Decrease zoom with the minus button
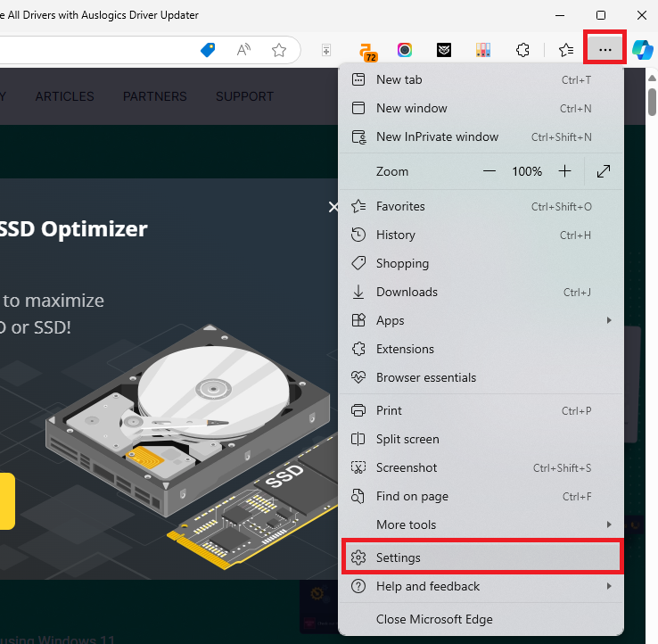Screen dimensions: 658x644 489,171
